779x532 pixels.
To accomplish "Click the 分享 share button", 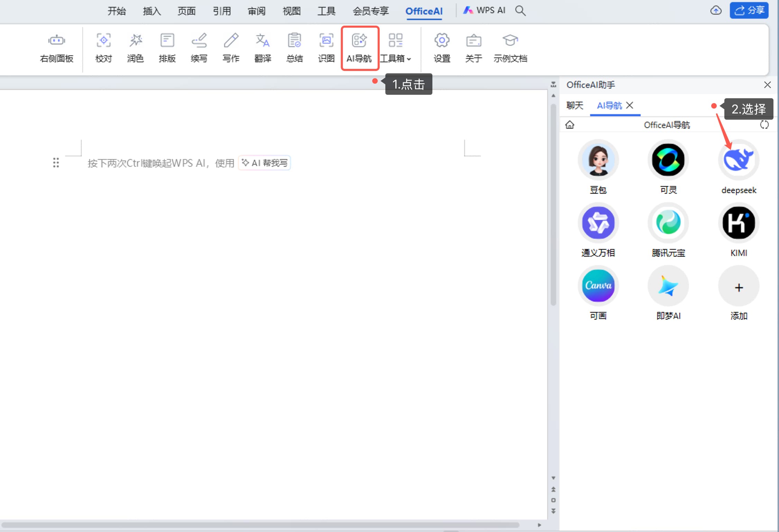I will click(749, 10).
